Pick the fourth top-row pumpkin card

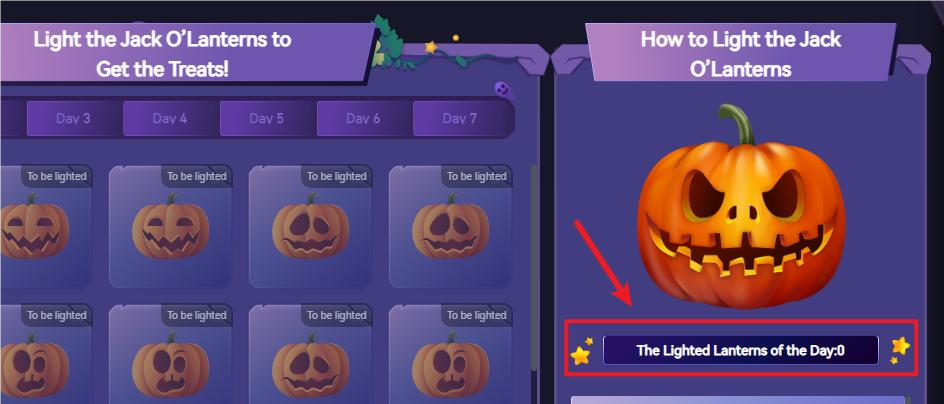pos(450,226)
